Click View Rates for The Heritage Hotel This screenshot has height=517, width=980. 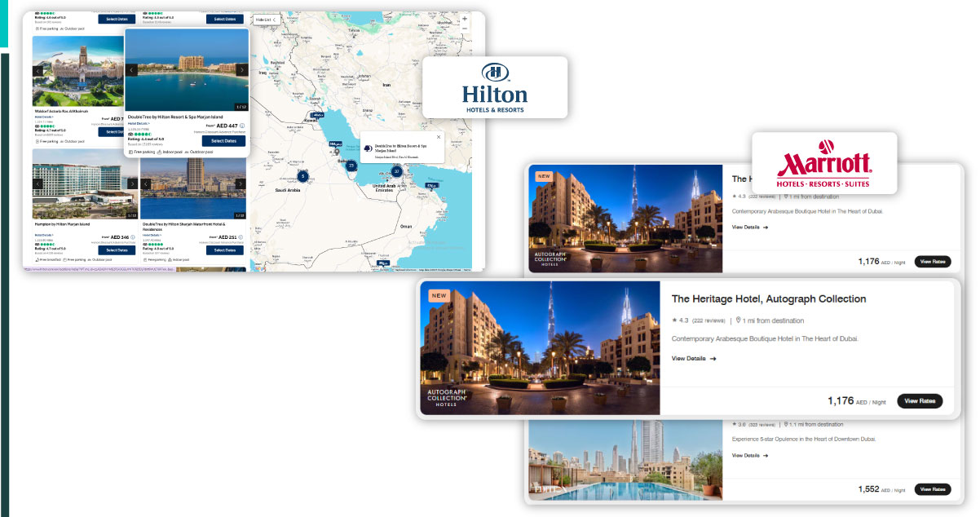pyautogui.click(x=920, y=400)
